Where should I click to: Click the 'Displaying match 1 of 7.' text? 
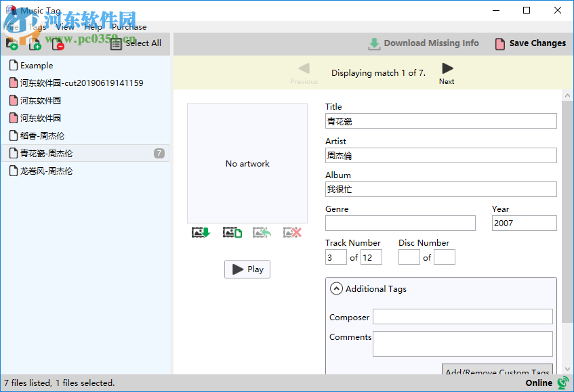379,73
